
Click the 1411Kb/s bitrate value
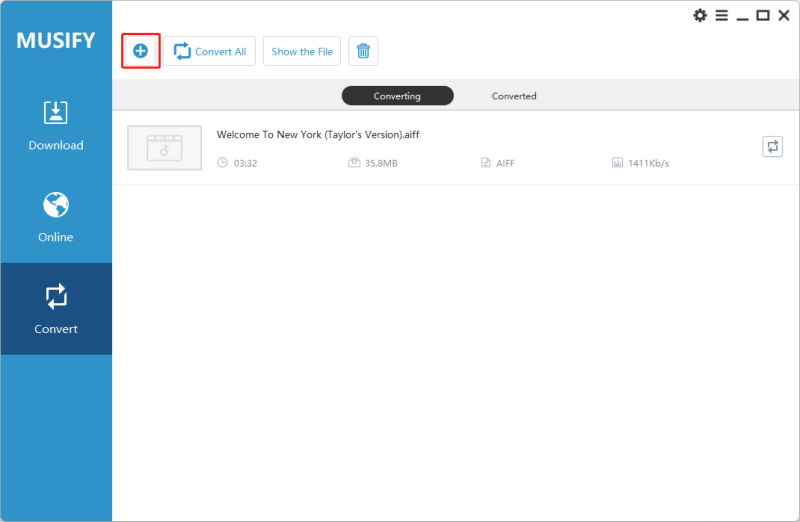coord(648,163)
